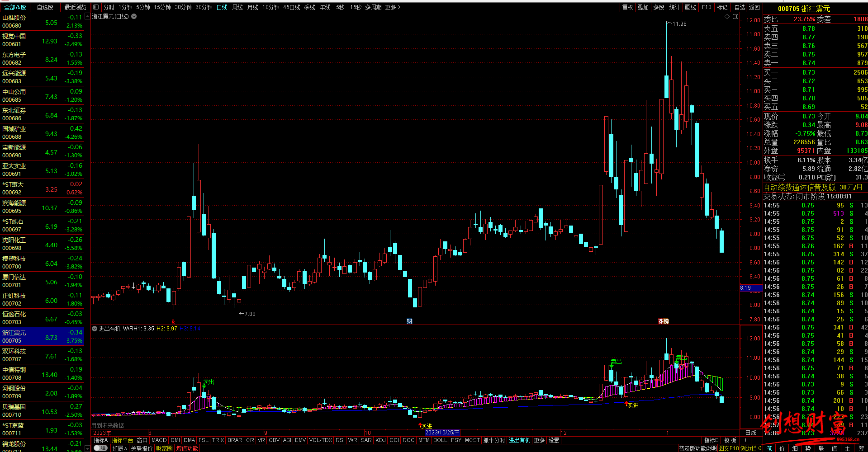Click the 图文F10 link
The height and width of the screenshot is (452, 868).
point(729,448)
